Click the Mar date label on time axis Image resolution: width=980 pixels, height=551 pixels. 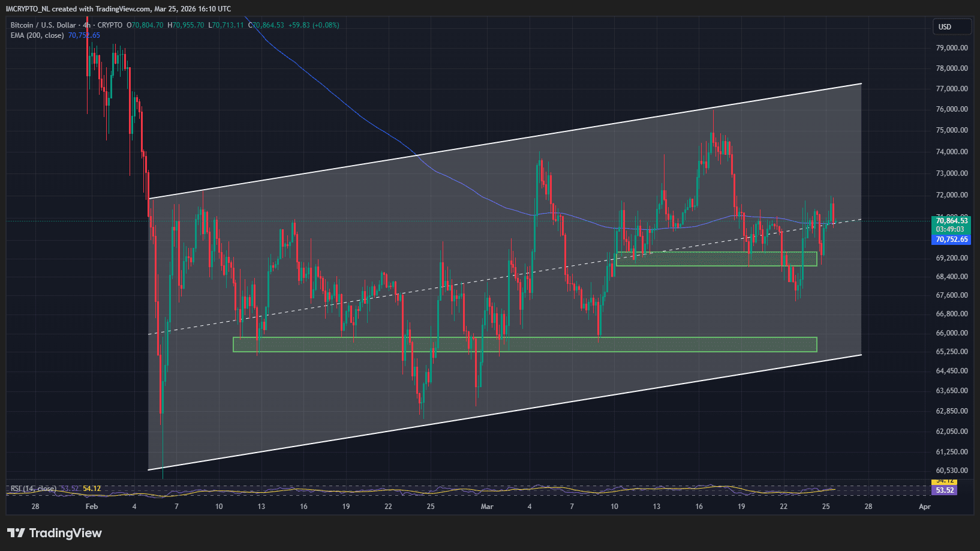point(487,507)
